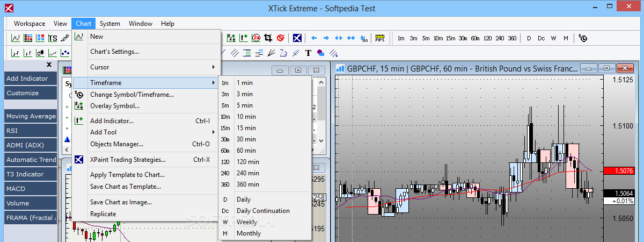Screen dimensions: 644x242
Task: Open the TS time and sales icon
Action: 53,38
